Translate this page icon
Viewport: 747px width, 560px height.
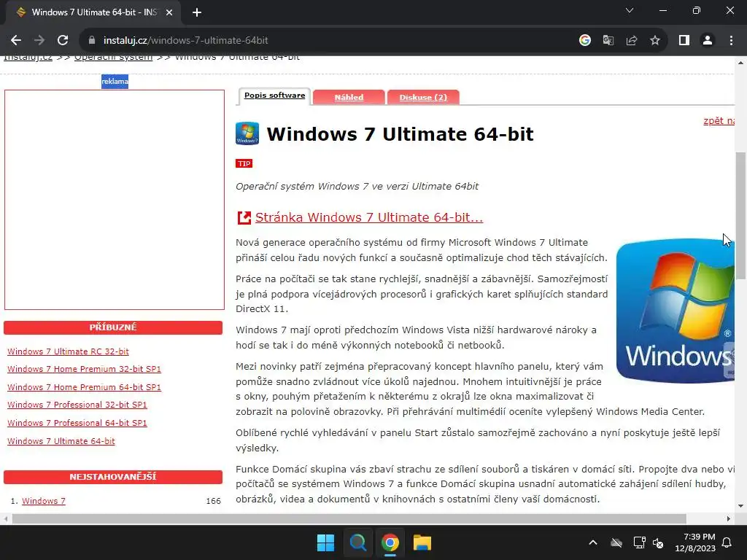(608, 41)
